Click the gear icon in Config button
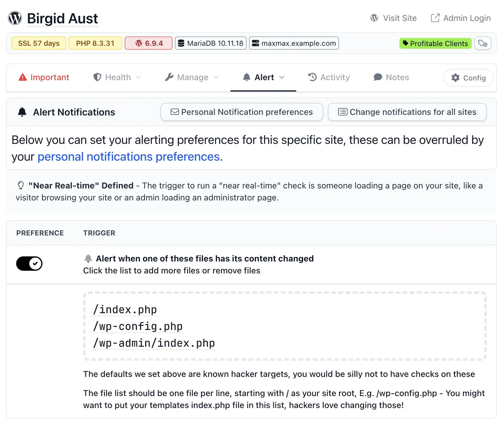504x426 pixels. coord(456,78)
